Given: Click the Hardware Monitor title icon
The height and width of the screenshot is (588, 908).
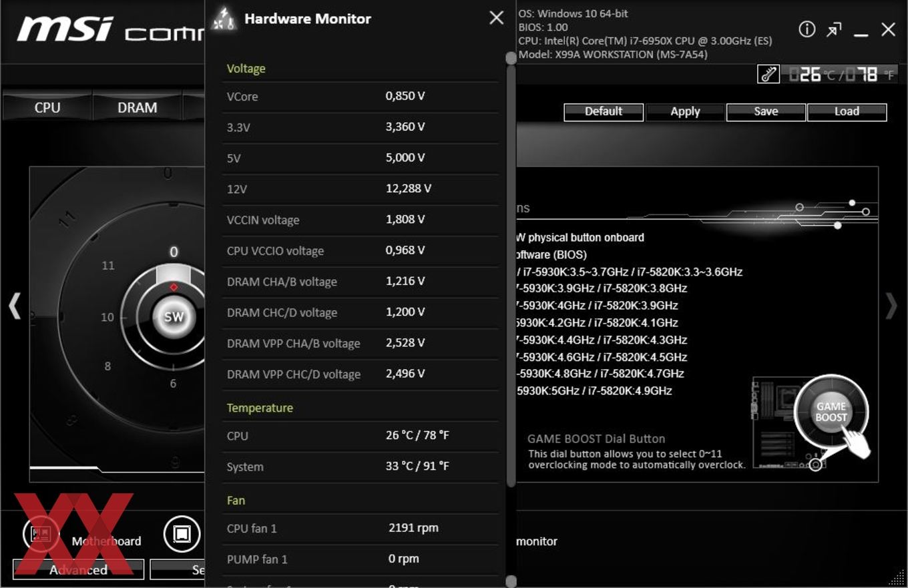Looking at the screenshot, I should pyautogui.click(x=224, y=19).
